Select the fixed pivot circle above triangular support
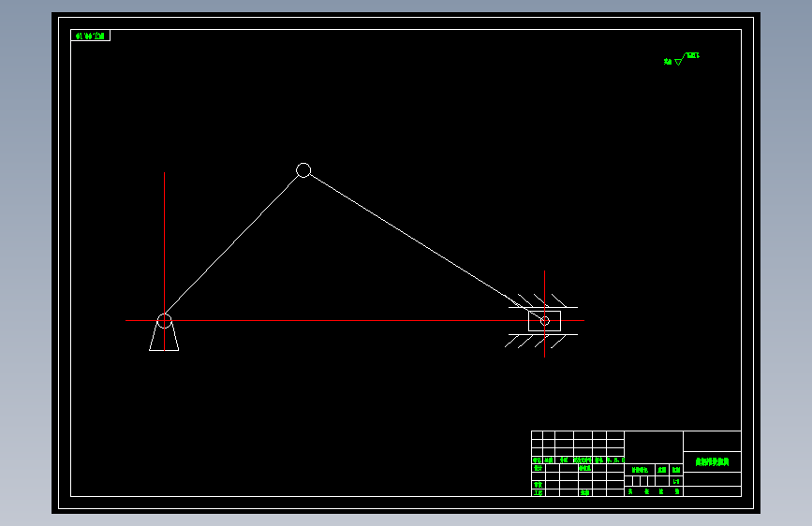 165,320
